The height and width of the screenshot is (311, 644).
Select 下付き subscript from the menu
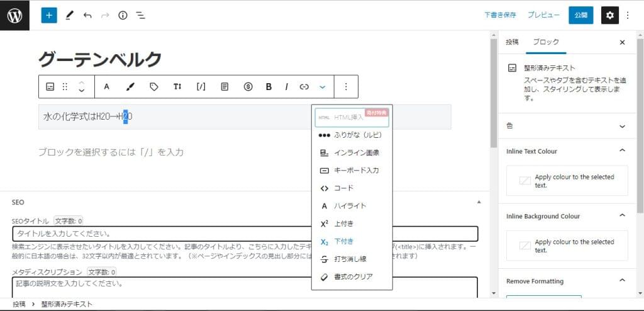[344, 241]
